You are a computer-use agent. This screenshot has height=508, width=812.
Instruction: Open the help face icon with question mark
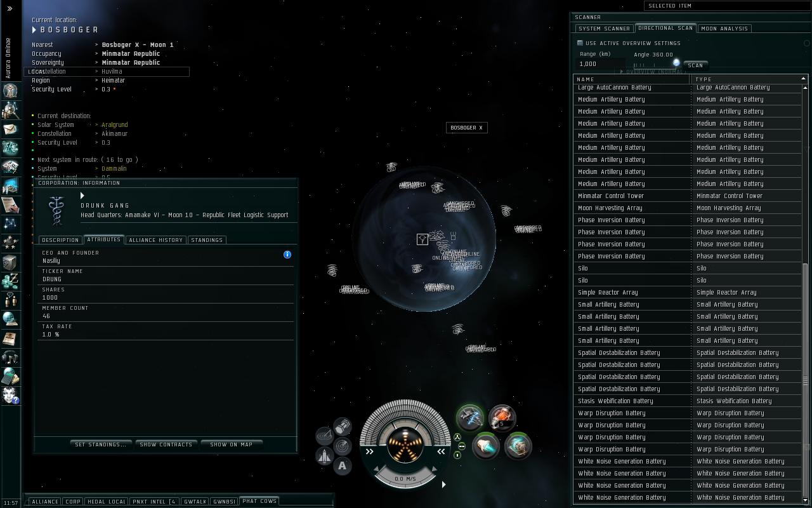pyautogui.click(x=10, y=395)
